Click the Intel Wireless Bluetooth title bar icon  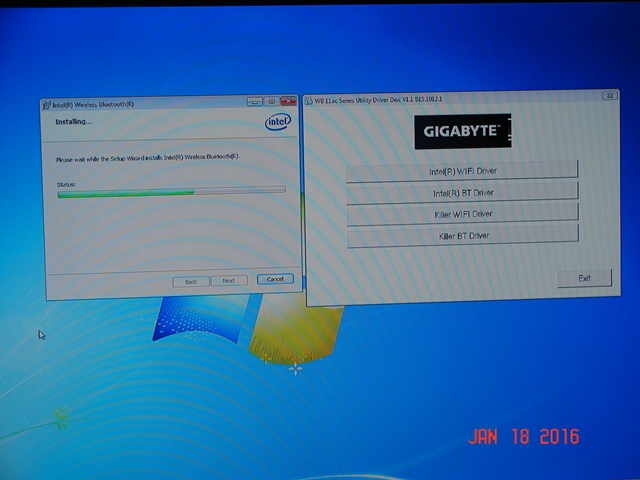pos(47,105)
